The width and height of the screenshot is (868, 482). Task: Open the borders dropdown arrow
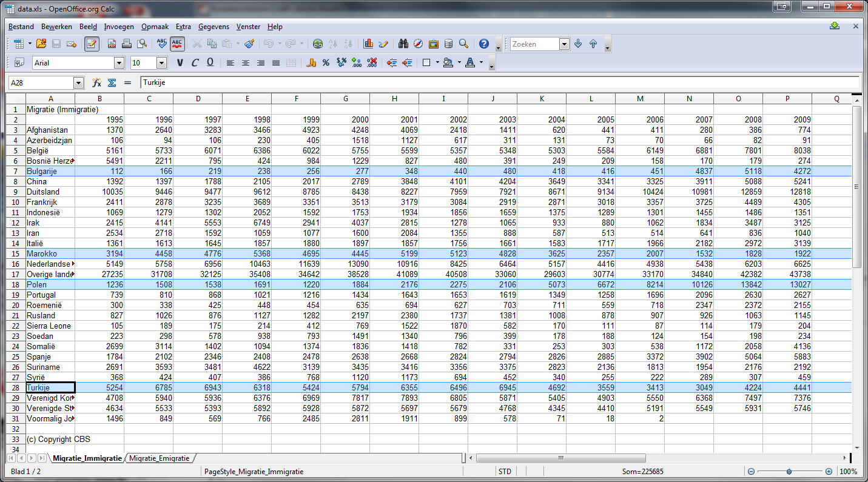point(437,62)
